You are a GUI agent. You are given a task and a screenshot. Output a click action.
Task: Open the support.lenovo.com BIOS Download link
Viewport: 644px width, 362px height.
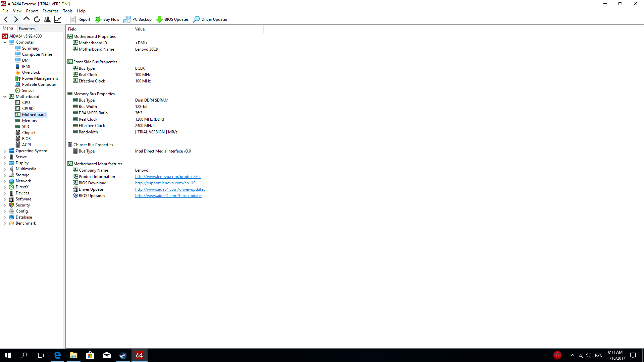tap(165, 183)
